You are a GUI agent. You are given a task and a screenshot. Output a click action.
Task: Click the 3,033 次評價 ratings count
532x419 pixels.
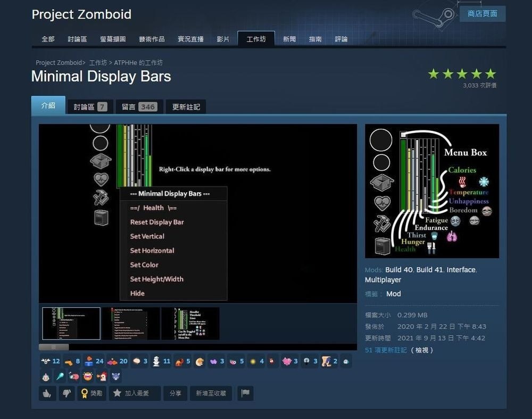pyautogui.click(x=480, y=86)
